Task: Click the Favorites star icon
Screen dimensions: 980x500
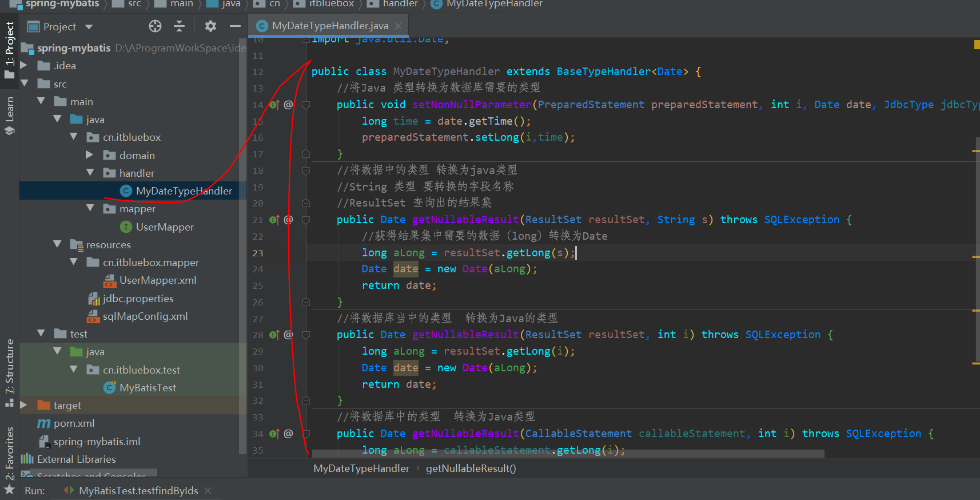Action: click(9, 490)
